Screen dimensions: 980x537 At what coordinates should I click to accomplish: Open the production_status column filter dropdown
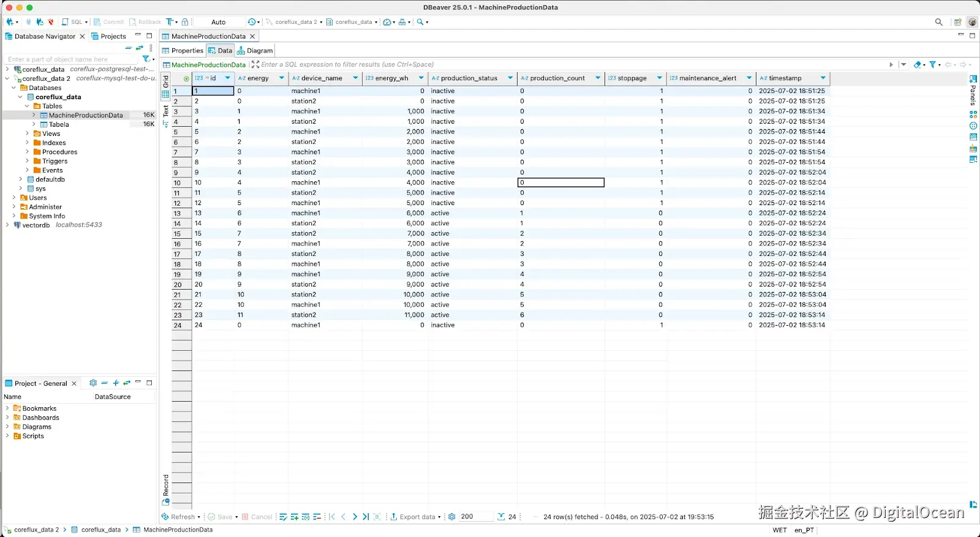click(x=510, y=78)
